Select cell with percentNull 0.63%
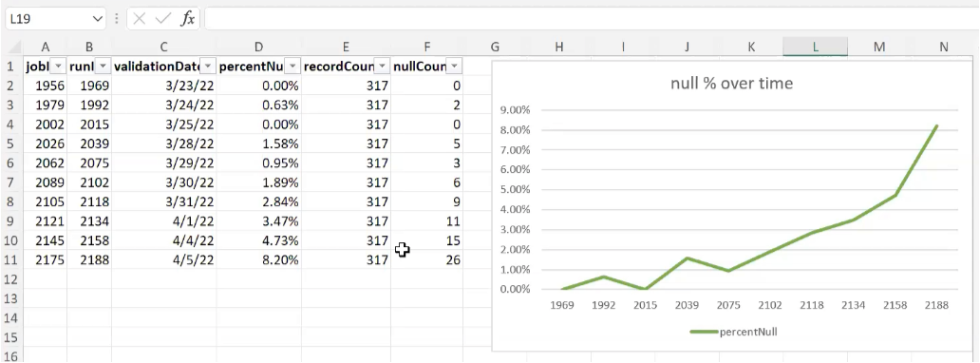 258,105
